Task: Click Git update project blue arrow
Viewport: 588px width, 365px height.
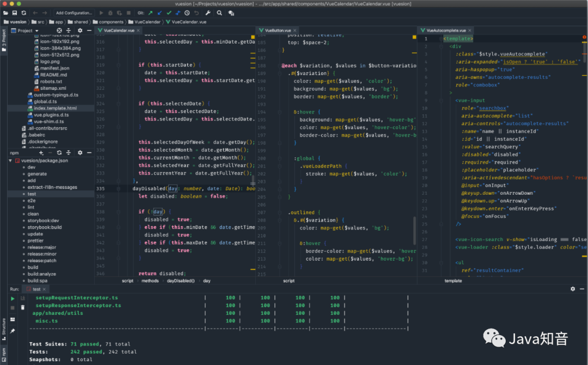Action: pos(160,13)
